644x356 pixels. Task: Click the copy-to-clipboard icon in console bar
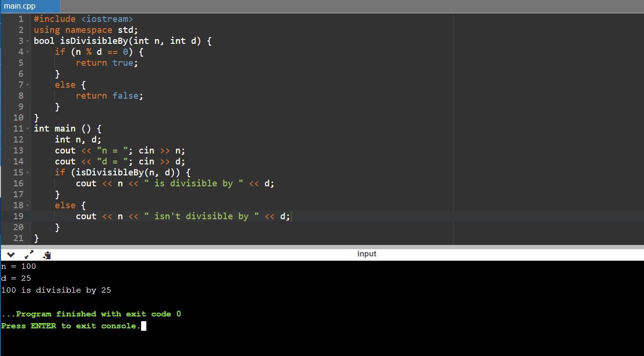[x=47, y=255]
